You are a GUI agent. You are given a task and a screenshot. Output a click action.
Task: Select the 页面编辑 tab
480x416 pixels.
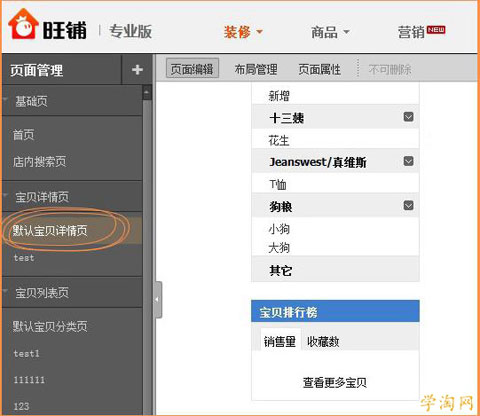[192, 68]
